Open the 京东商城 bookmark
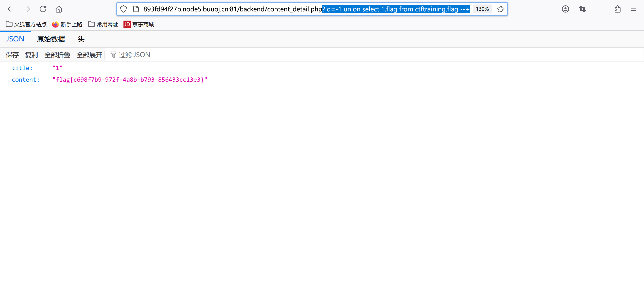This screenshot has width=644, height=282. coord(139,24)
